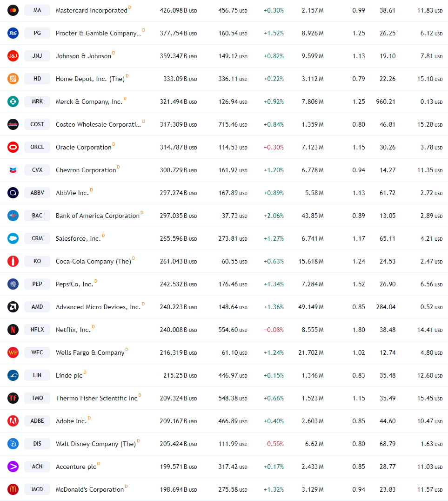Open PepsiCo, Inc. company link
The image size is (448, 501).
(x=74, y=284)
